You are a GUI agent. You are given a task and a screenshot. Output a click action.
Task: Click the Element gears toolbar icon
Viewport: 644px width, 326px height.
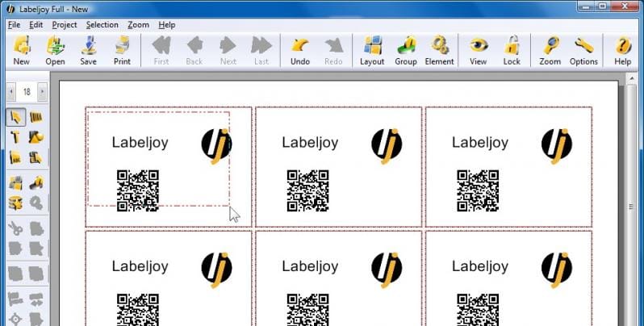coord(440,50)
